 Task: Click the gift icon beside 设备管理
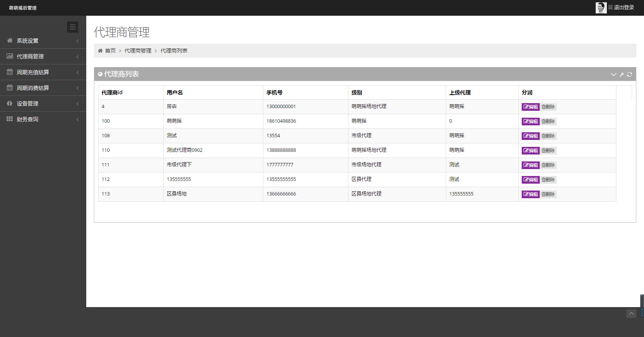[x=10, y=103]
